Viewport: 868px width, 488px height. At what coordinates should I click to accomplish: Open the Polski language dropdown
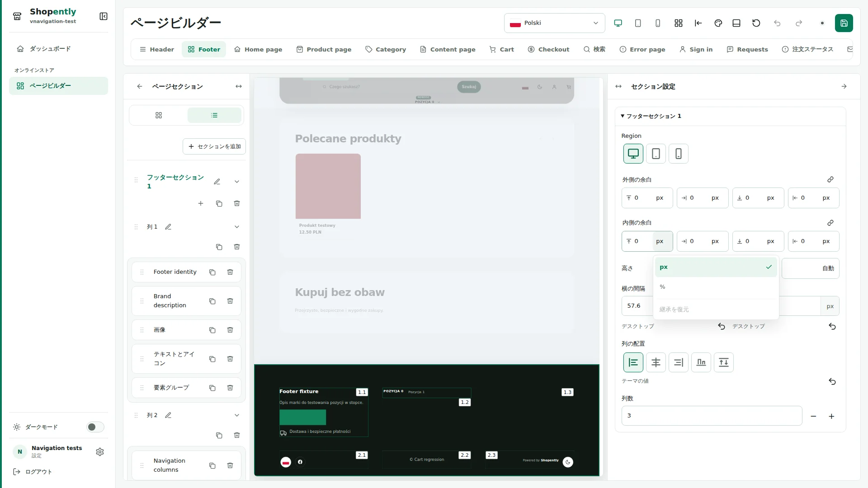click(x=554, y=23)
